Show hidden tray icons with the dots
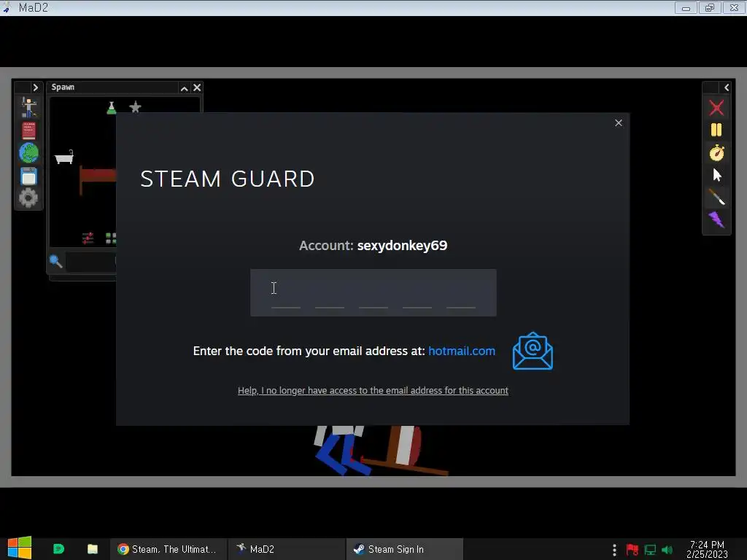747x560 pixels. 614,550
